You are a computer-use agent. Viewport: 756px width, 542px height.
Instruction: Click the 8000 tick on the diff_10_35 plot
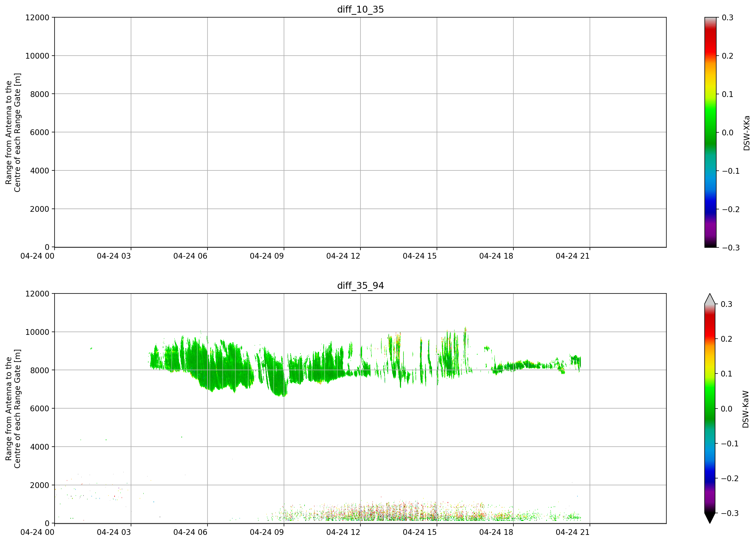[x=40, y=94]
